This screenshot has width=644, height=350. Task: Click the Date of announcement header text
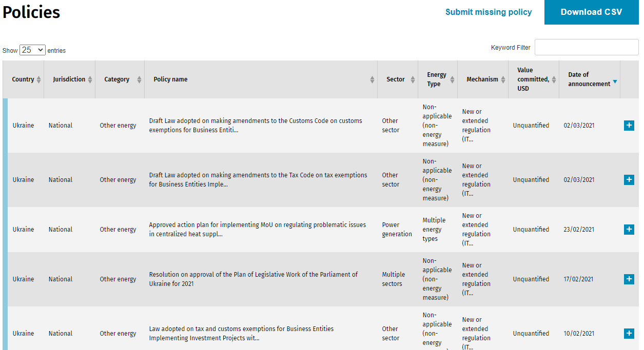coord(588,79)
